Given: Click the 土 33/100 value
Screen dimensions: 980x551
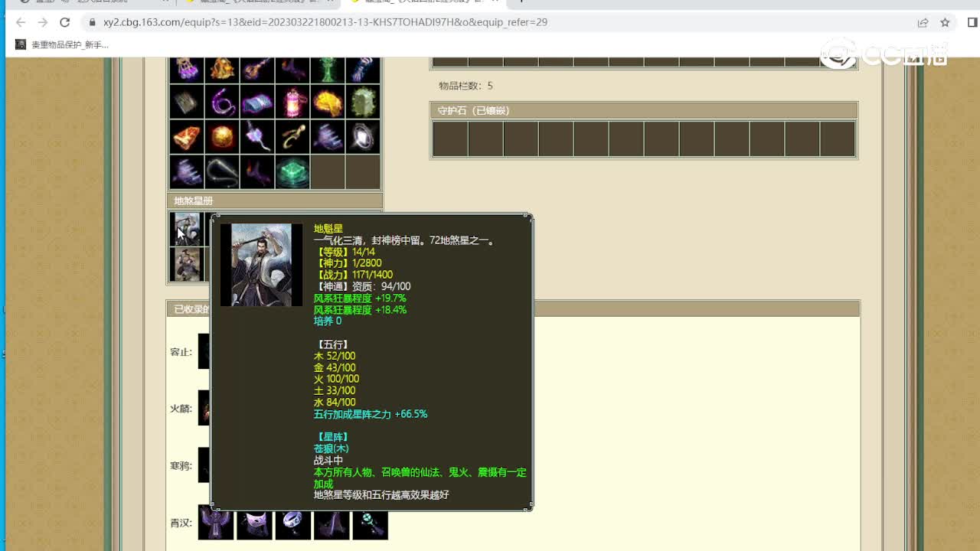Looking at the screenshot, I should 335,390.
